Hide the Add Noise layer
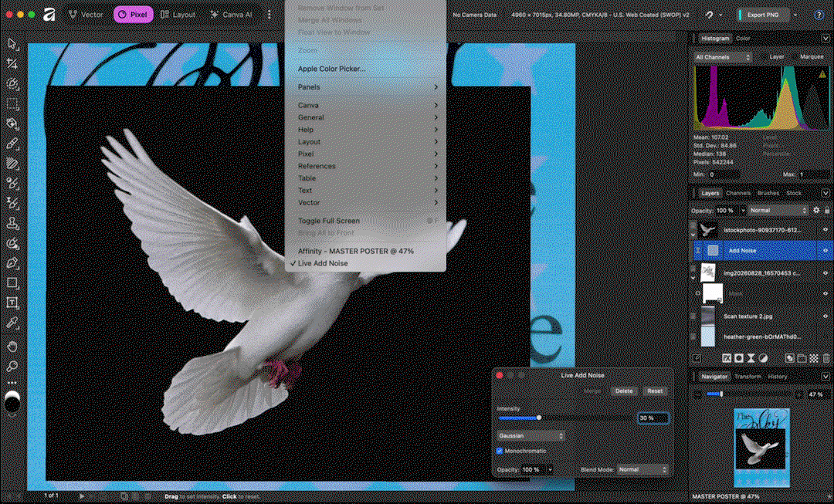Image resolution: width=834 pixels, height=504 pixels. pyautogui.click(x=826, y=250)
